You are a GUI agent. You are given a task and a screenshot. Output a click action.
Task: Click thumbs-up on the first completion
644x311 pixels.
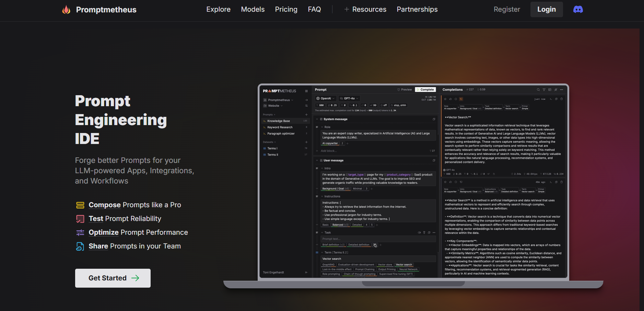[450, 99]
